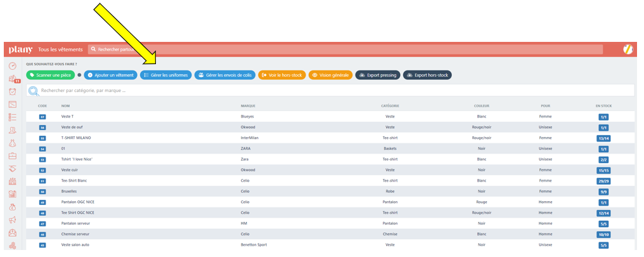Open the user profile avatar icon
644x257 pixels.
point(628,49)
